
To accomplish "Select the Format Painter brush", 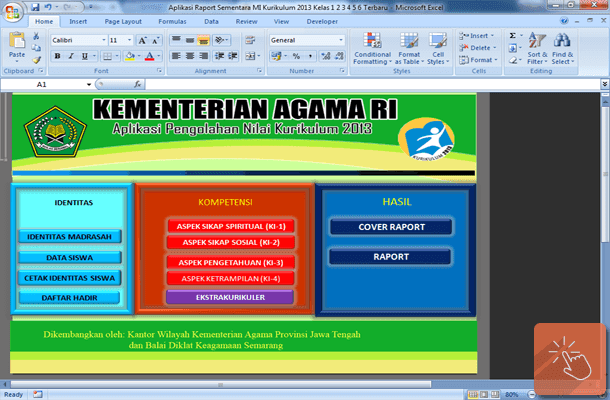I will 36,60.
